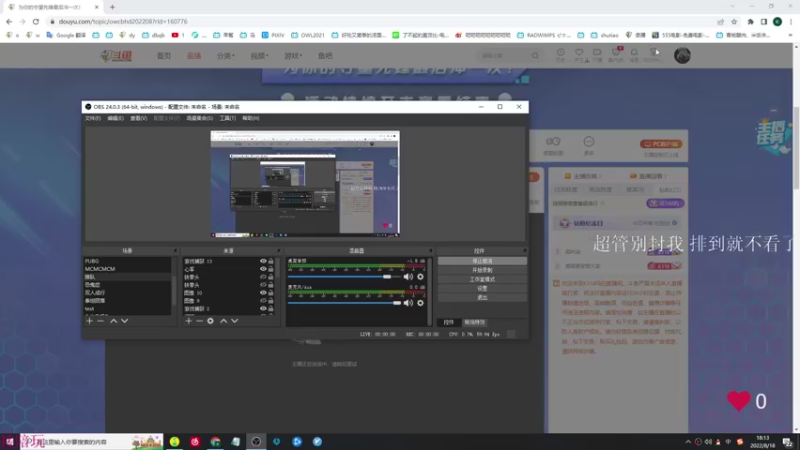This screenshot has height=450, width=800.
Task: Lock the first source in the sources list
Action: [271, 261]
